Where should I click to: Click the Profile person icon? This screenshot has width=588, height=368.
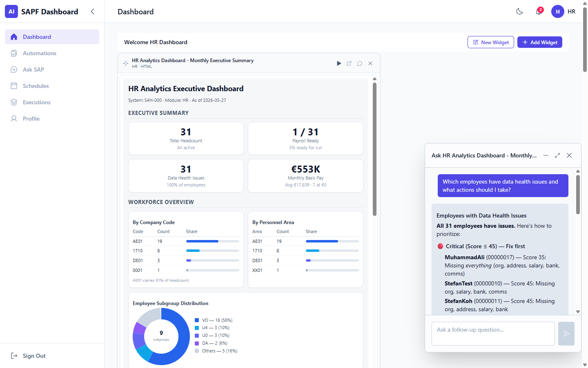14,119
